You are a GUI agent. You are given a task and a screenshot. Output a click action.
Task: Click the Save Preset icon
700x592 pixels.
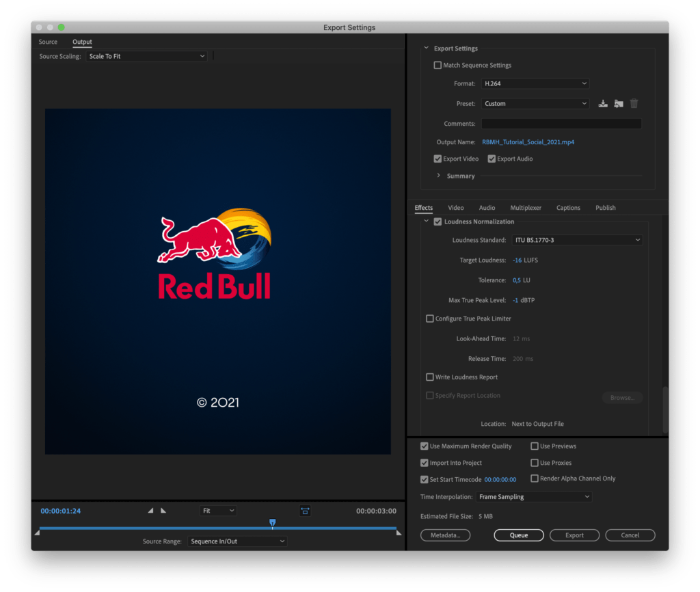[x=603, y=104]
